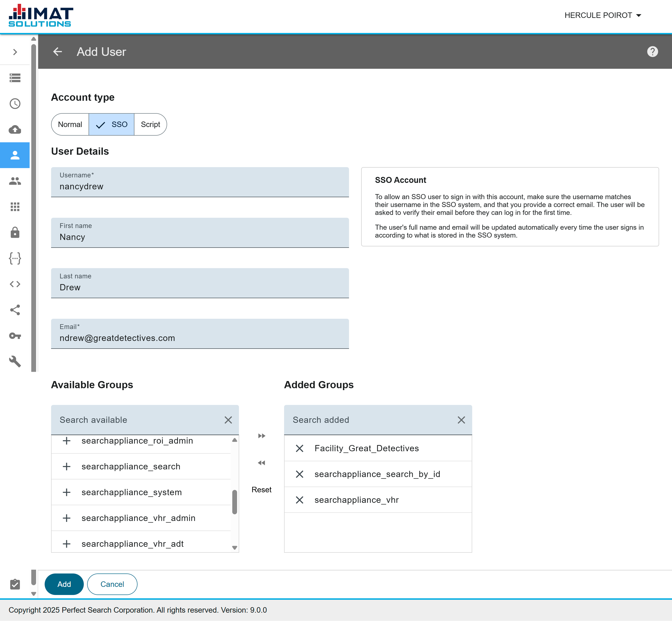Click the SSO Account info heading
The height and width of the screenshot is (621, 672).
(x=400, y=180)
